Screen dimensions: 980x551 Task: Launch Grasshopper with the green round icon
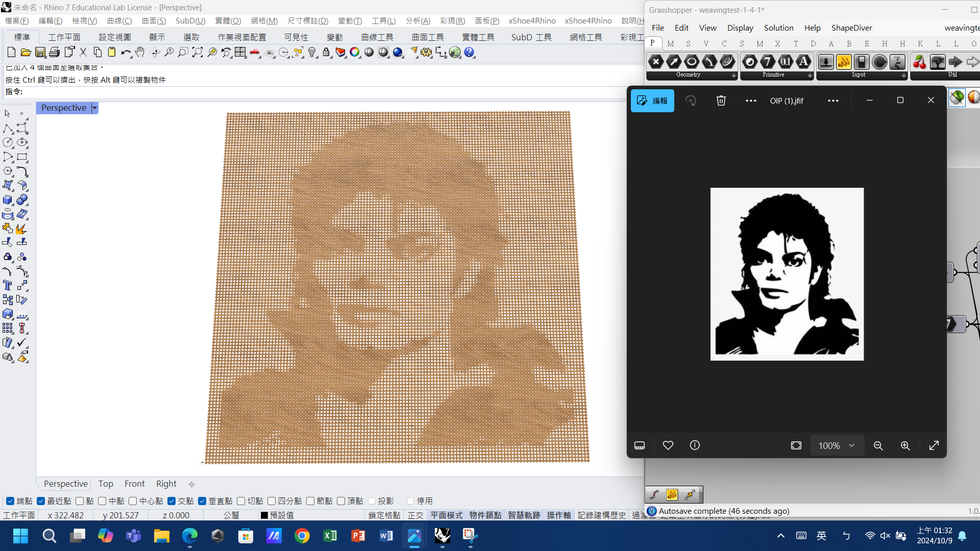click(455, 52)
